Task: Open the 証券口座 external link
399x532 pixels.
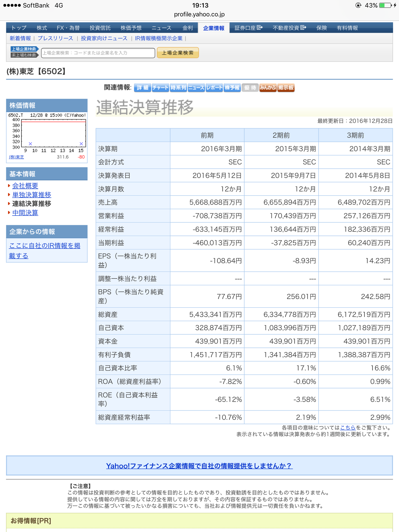Action: [x=248, y=28]
